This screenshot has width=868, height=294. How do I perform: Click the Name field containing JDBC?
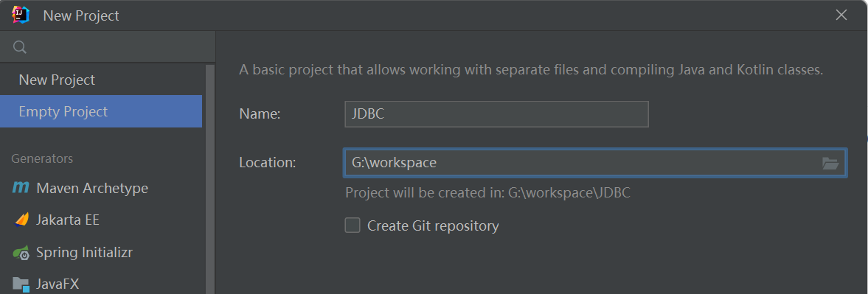tap(496, 114)
